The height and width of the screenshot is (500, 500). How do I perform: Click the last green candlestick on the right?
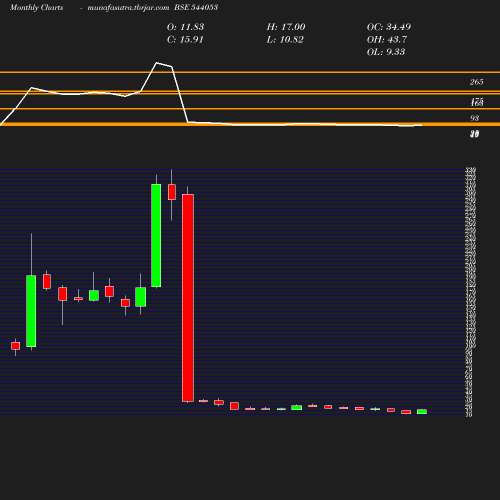[x=422, y=412]
